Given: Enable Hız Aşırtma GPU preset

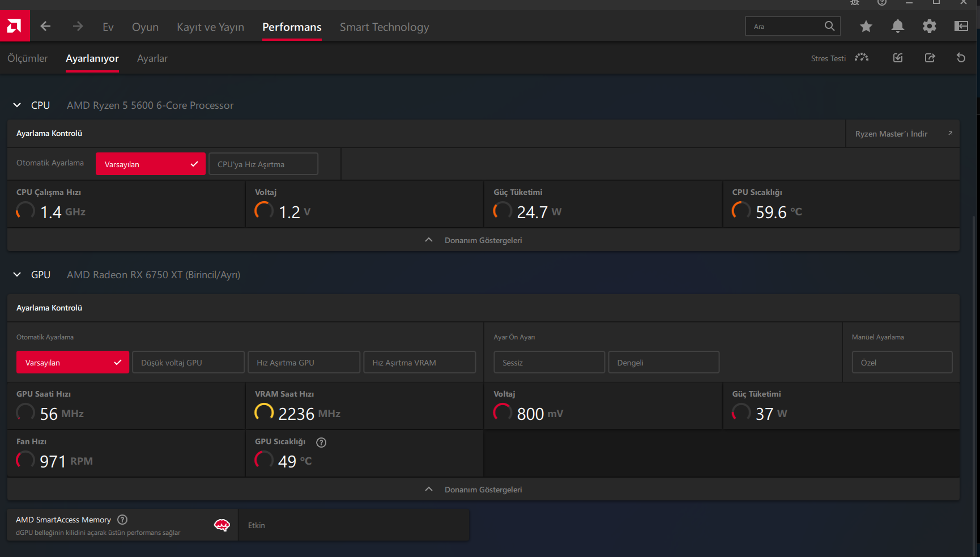Looking at the screenshot, I should (304, 363).
